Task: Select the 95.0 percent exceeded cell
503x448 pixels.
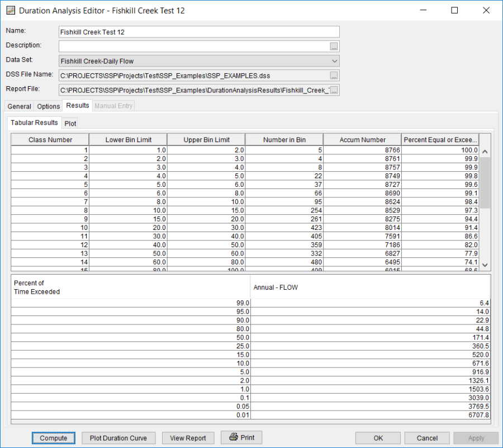Action: [x=131, y=312]
